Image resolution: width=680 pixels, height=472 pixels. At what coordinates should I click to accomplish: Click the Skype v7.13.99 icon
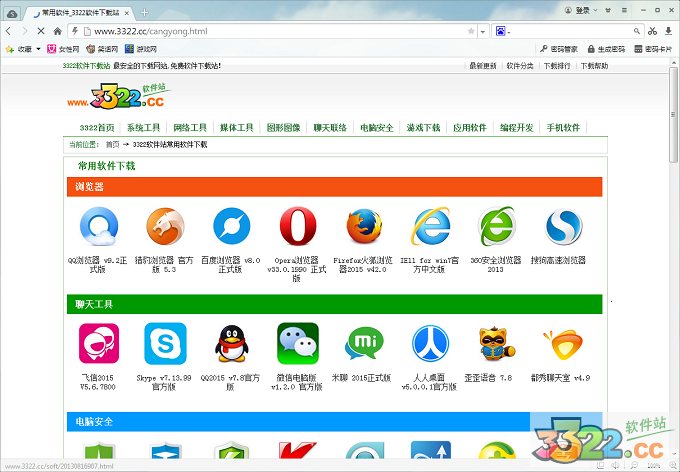(165, 344)
